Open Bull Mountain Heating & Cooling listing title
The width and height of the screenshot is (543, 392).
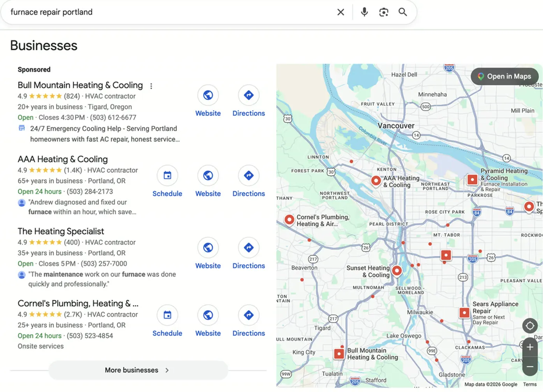pos(80,85)
